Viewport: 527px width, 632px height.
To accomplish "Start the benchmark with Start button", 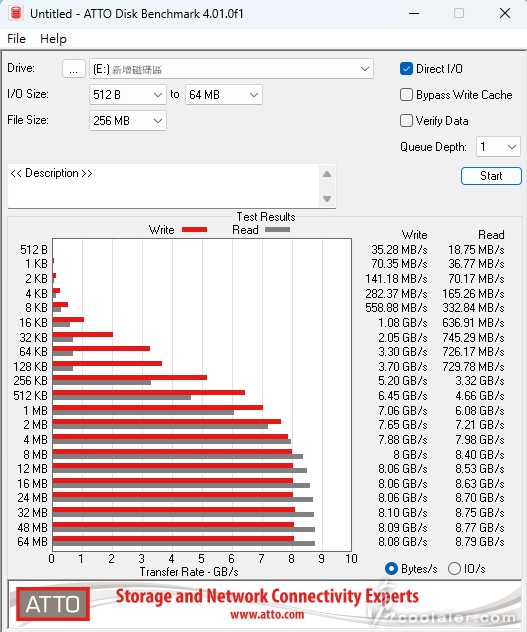I will [x=491, y=176].
